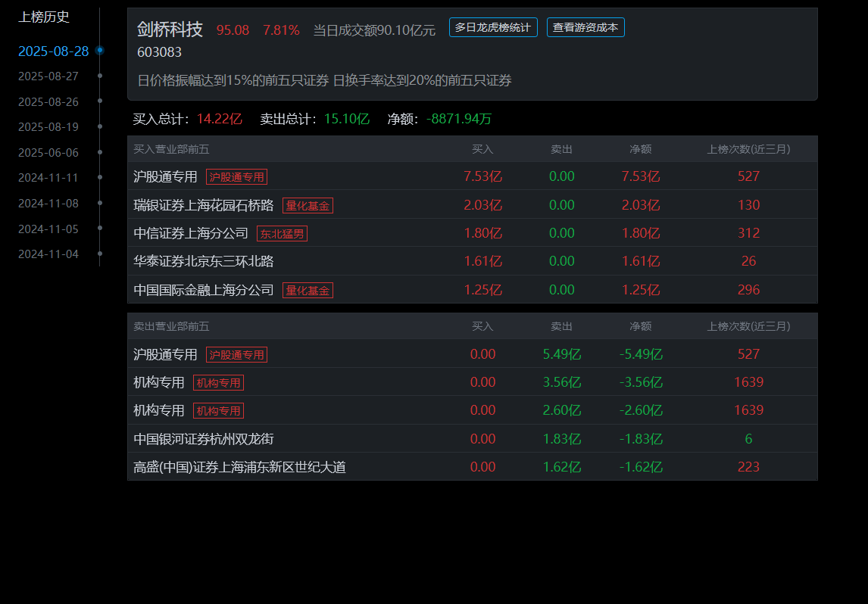Click 量化基金 tag beside 瑞银证券上海花园石桥路
The width and height of the screenshot is (868, 604).
(308, 205)
